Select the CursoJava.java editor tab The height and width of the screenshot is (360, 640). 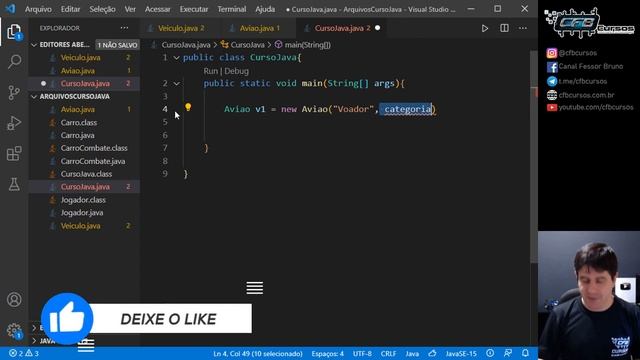(x=342, y=28)
